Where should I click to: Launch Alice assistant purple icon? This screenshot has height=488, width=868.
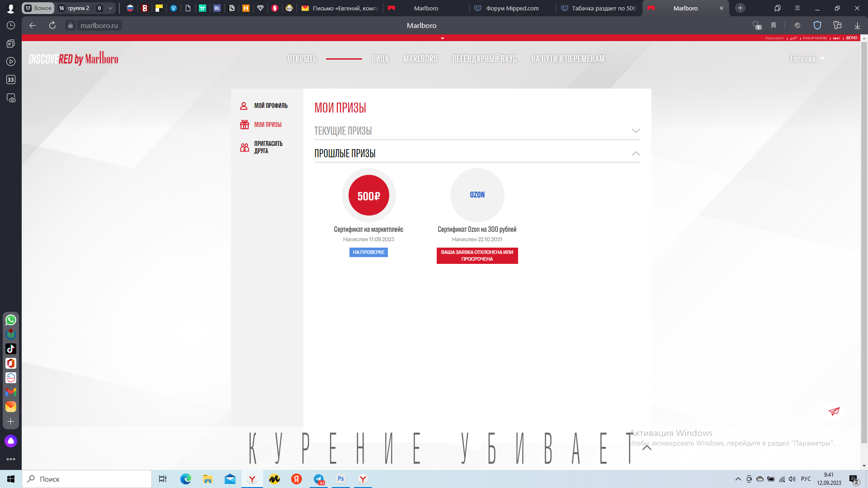coord(11,441)
